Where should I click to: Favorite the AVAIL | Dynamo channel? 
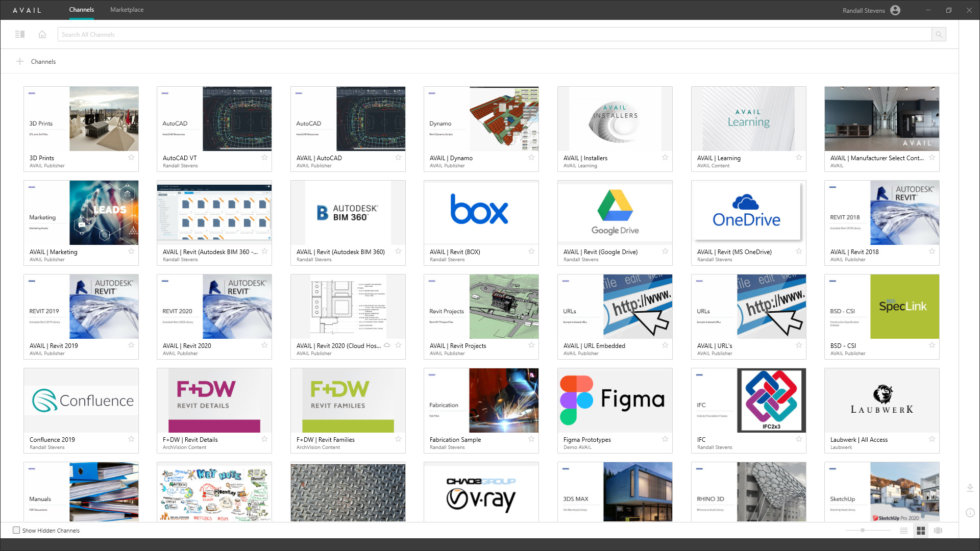click(x=531, y=158)
